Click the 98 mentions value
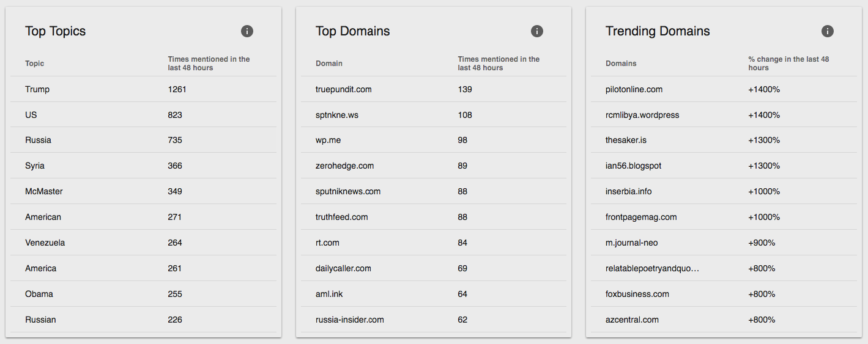This screenshot has width=868, height=344. 462,140
